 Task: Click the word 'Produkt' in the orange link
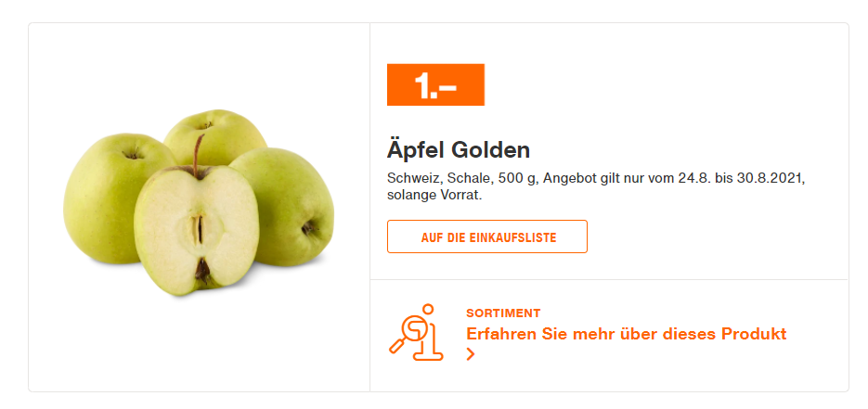coord(753,335)
